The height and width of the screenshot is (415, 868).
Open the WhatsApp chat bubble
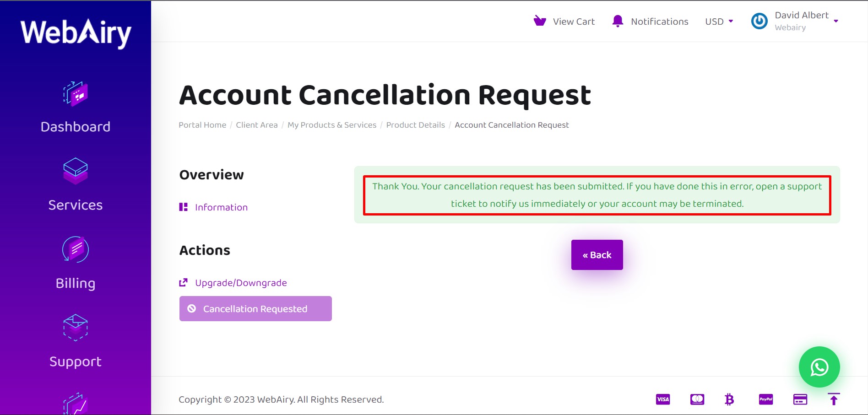(819, 367)
